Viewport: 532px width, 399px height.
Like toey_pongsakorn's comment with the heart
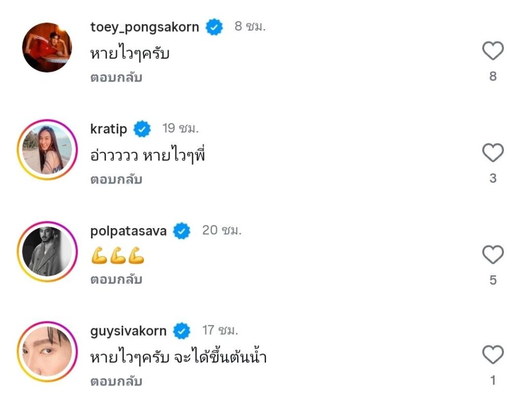pyautogui.click(x=493, y=51)
